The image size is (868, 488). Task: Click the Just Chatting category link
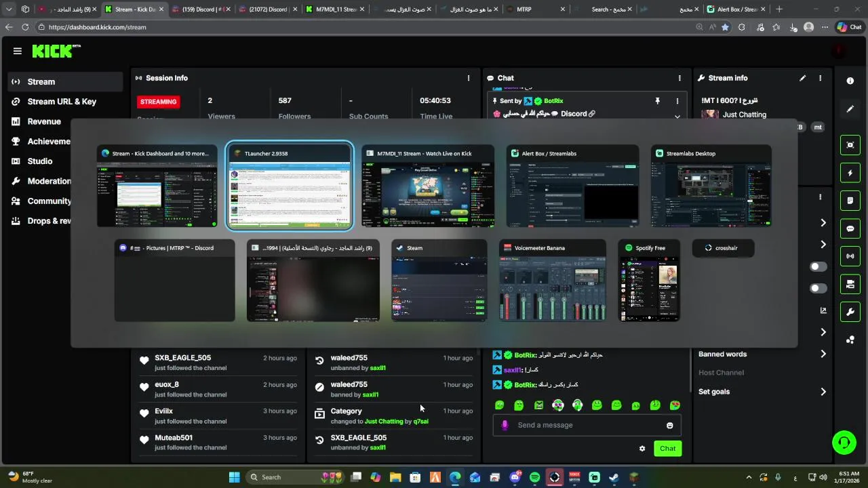pos(744,115)
